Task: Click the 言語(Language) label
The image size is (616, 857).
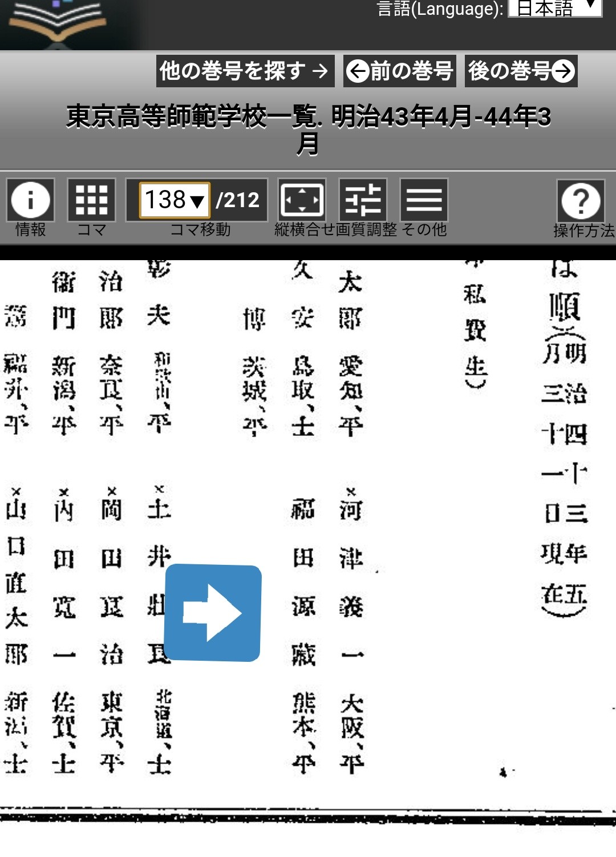Action: [440, 9]
